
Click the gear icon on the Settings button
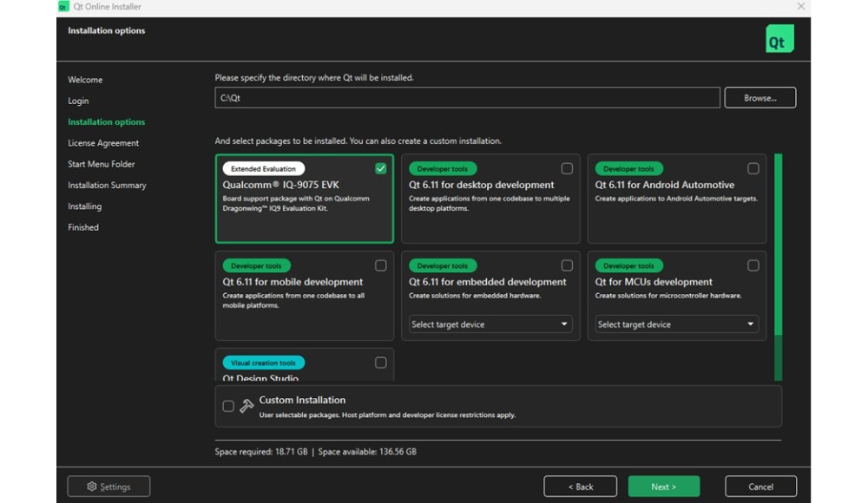(x=92, y=487)
